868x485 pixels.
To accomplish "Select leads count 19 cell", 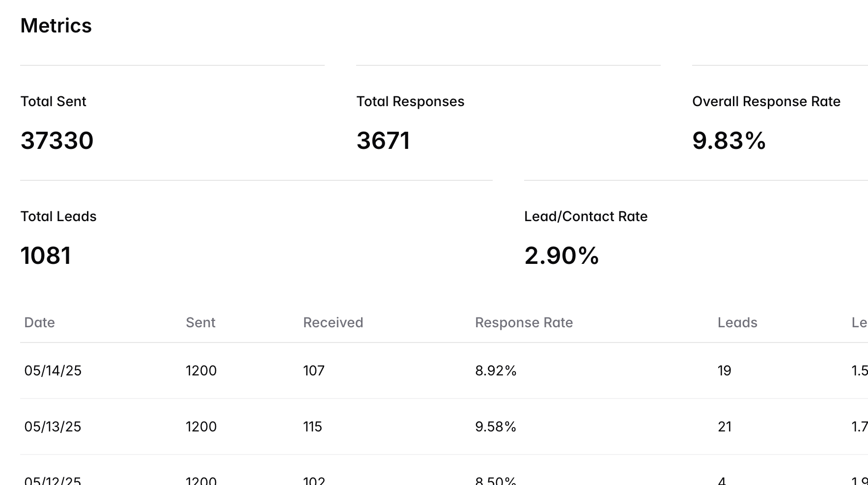I will [725, 371].
